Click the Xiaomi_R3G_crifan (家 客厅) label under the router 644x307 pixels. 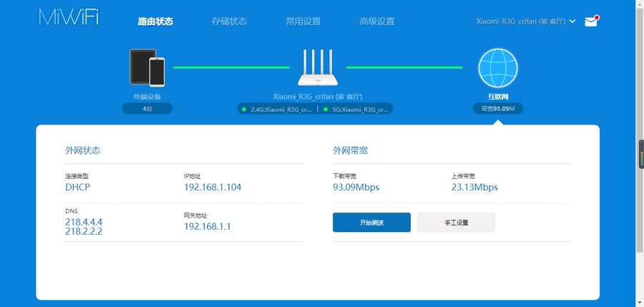click(x=318, y=97)
